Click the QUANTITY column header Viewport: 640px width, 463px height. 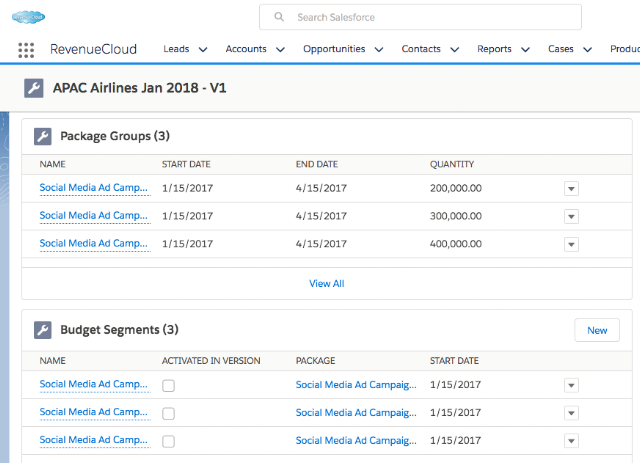[x=452, y=164]
